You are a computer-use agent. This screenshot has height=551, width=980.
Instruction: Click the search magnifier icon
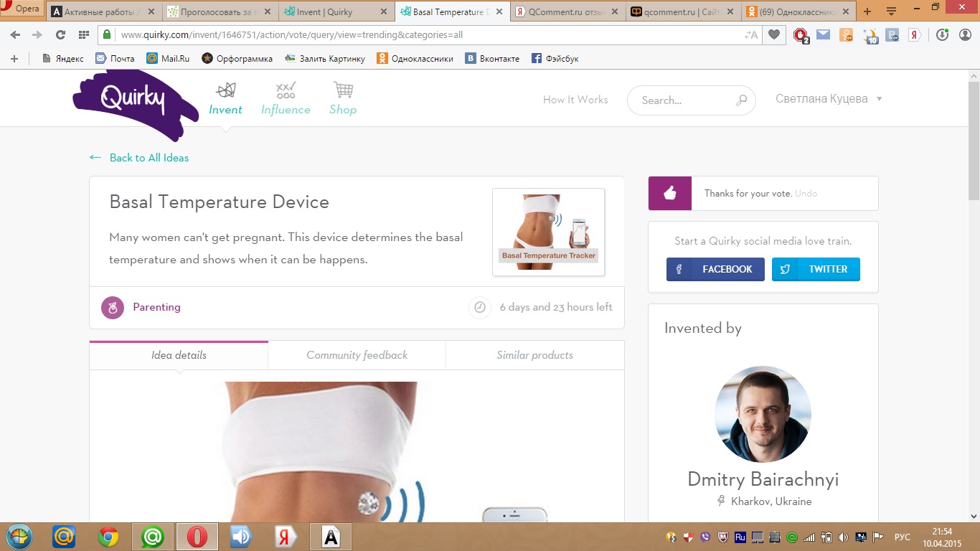742,100
